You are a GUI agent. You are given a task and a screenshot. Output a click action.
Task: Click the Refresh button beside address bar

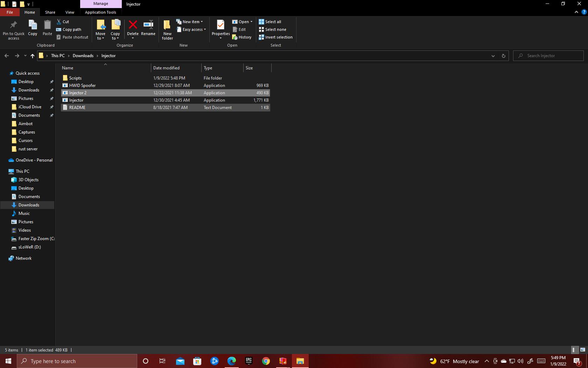pos(503,56)
